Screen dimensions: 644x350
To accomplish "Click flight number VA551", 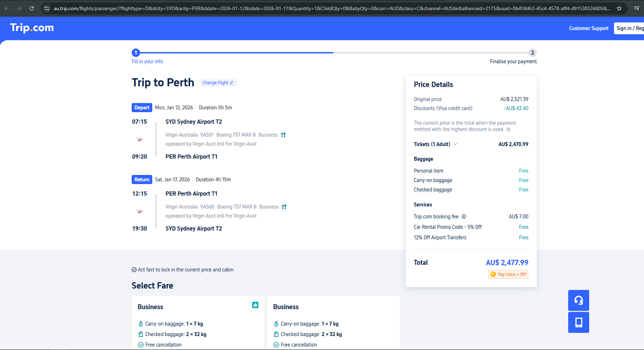I will 207,135.
